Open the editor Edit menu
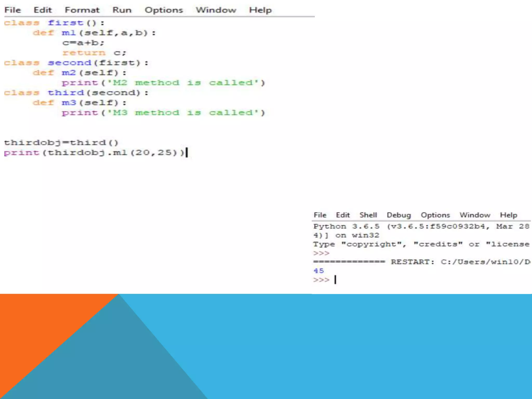This screenshot has height=399, width=532. pyautogui.click(x=43, y=10)
